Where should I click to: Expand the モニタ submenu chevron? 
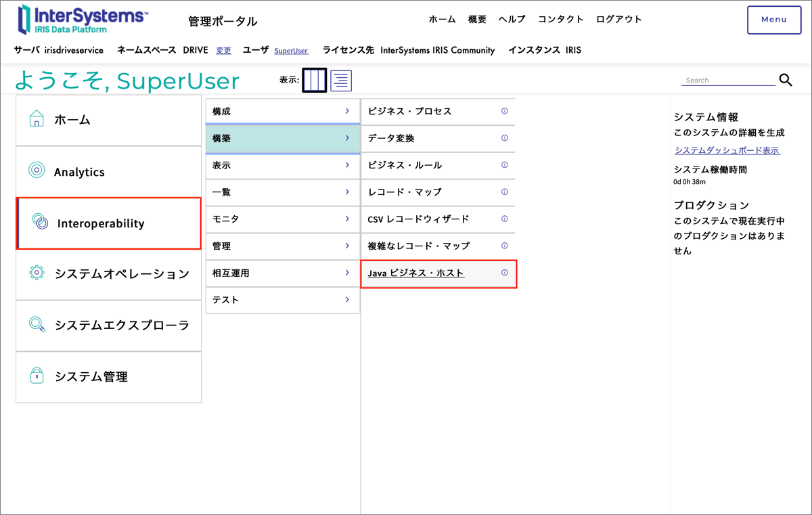click(347, 219)
